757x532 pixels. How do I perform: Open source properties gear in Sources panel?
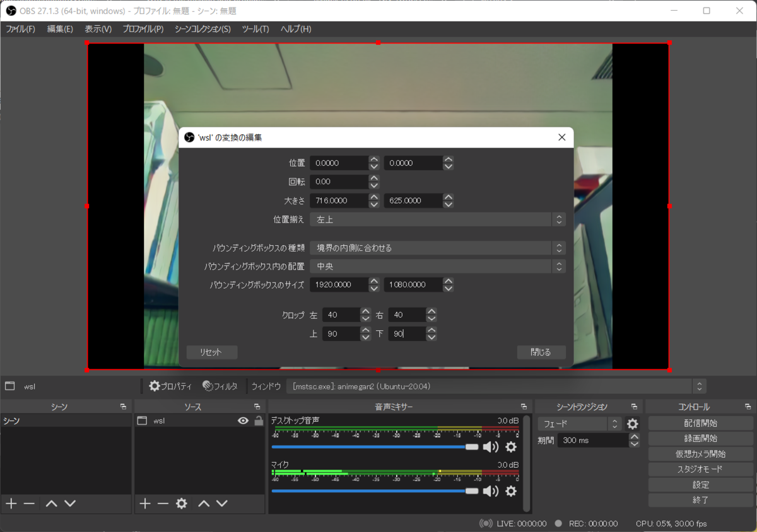pyautogui.click(x=182, y=503)
